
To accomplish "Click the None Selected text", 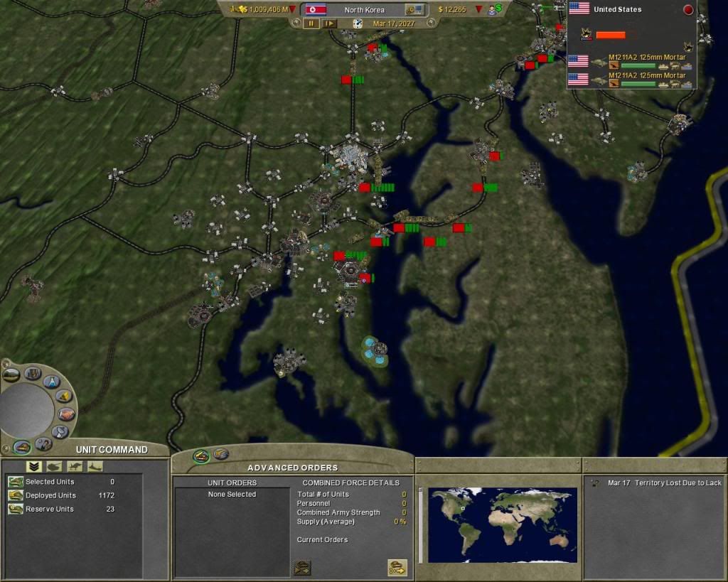I will coord(232,495).
